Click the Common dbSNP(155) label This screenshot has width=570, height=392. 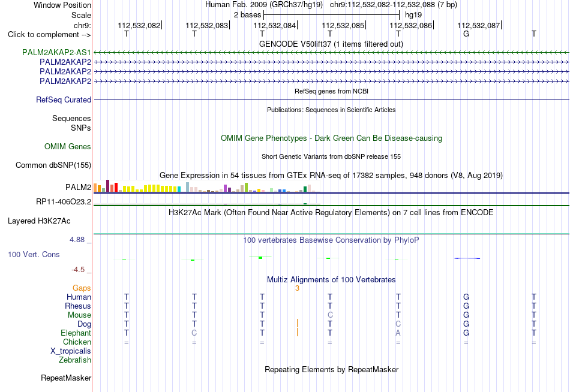53,165
